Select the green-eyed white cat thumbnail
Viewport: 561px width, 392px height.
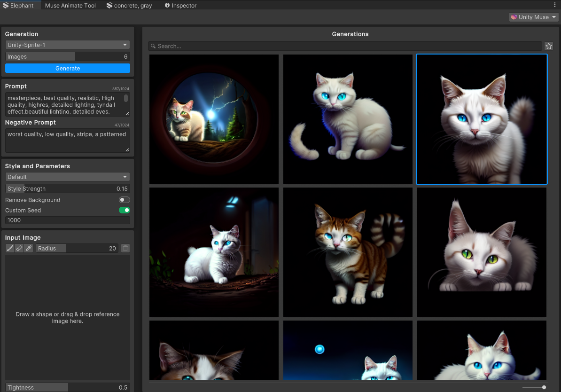pos(482,252)
